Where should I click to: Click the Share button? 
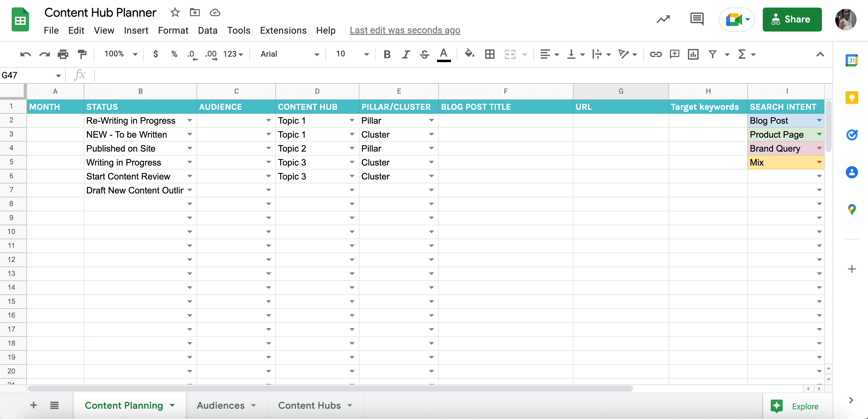tap(792, 19)
